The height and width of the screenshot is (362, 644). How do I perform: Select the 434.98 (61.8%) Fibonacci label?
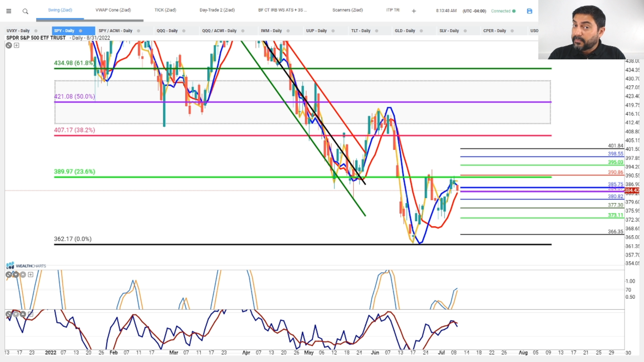tap(74, 63)
